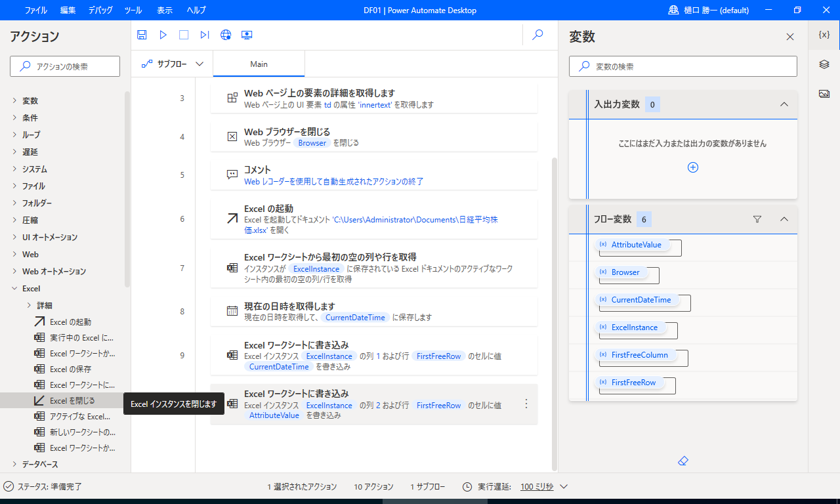Filter flow variables with the funnel icon
840x504 pixels.
(757, 219)
